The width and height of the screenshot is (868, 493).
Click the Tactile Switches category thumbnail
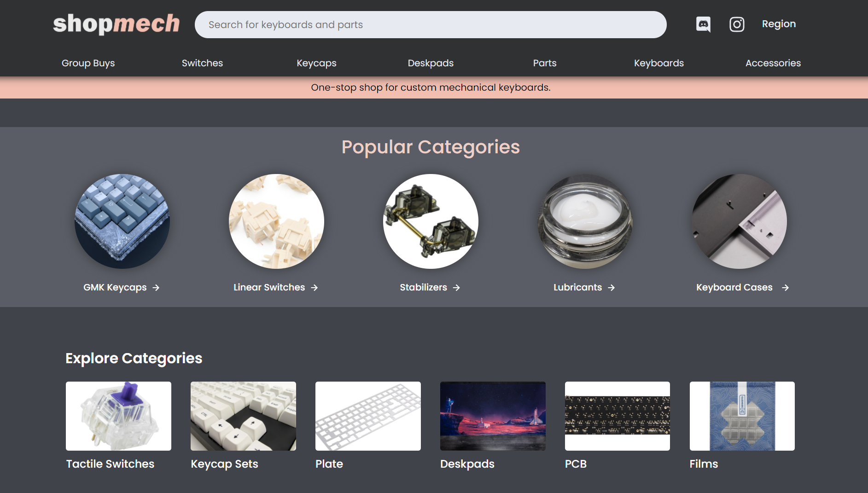coord(118,416)
